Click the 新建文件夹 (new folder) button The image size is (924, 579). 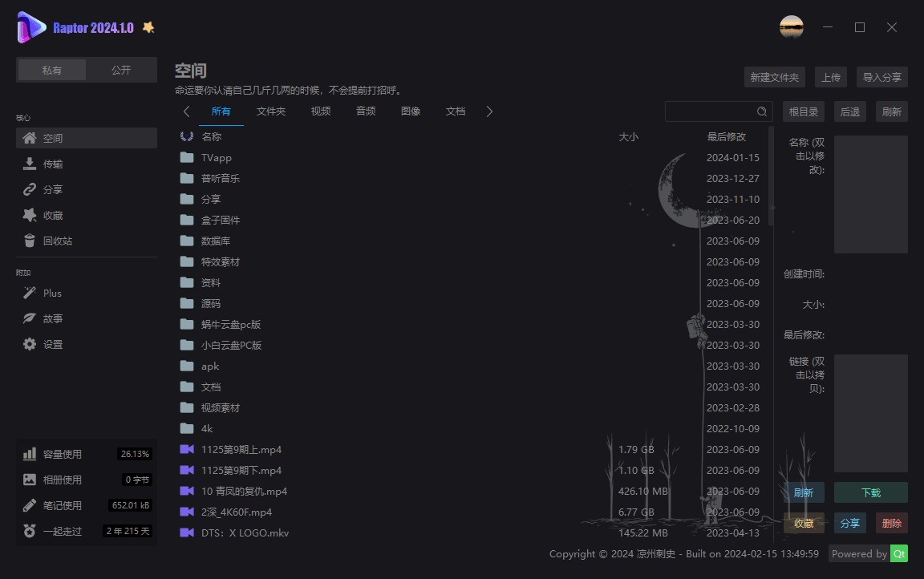(x=775, y=76)
